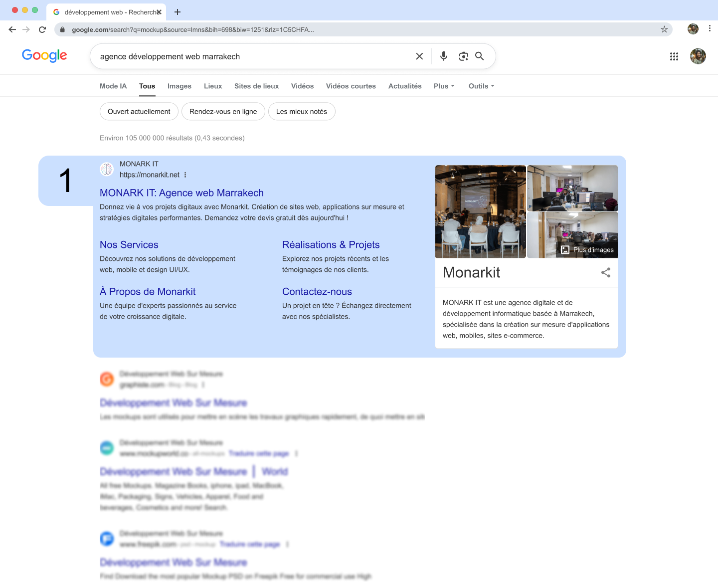Click the Chrome profile avatar in toolbar
Image resolution: width=718 pixels, height=588 pixels.
point(693,29)
